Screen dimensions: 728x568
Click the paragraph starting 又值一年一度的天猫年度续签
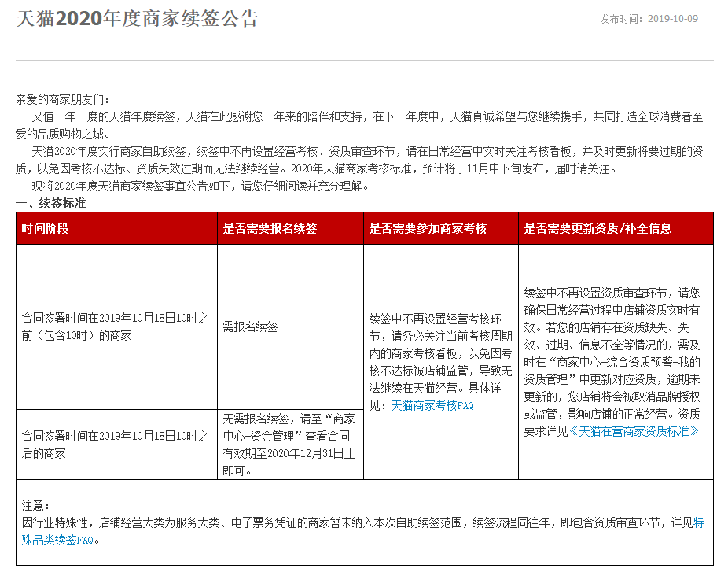(x=359, y=125)
